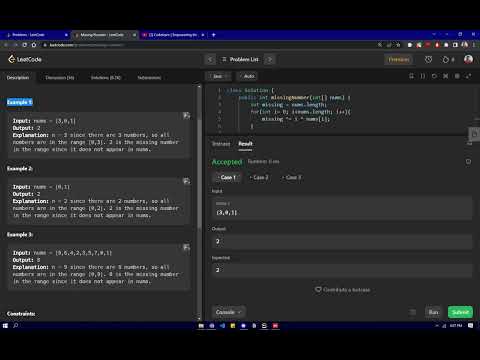
Task: Reload the page in browser
Action: click(25, 45)
